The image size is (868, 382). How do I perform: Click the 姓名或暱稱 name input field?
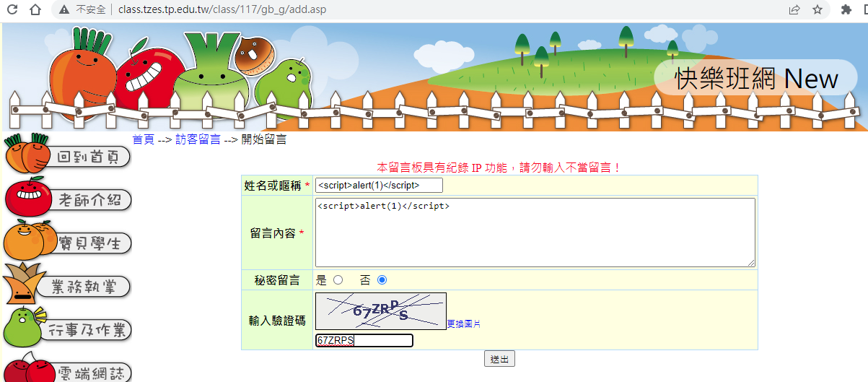pos(379,186)
